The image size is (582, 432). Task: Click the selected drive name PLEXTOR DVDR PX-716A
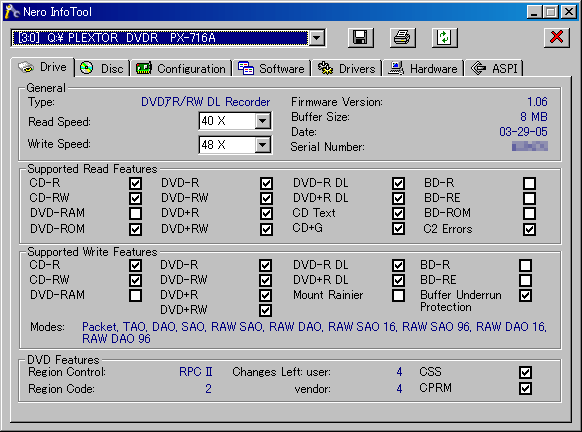(x=160, y=38)
